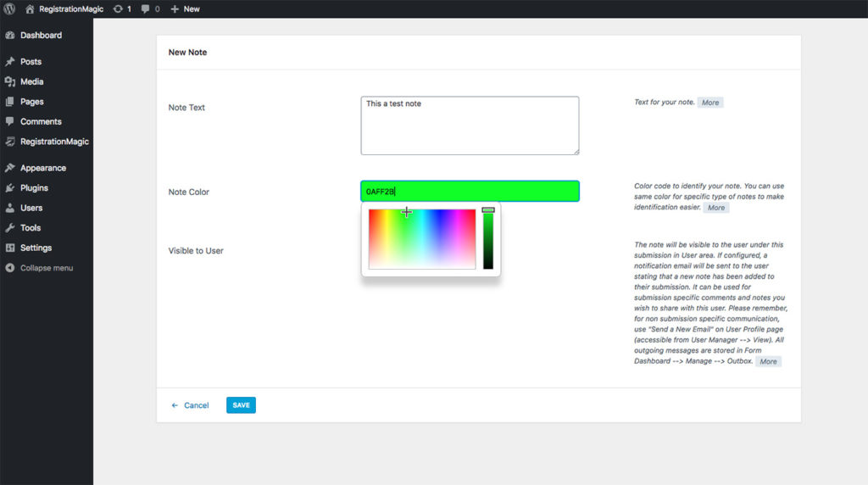Pick a color in the spectrum palette
This screenshot has height=485, width=868.
(421, 239)
